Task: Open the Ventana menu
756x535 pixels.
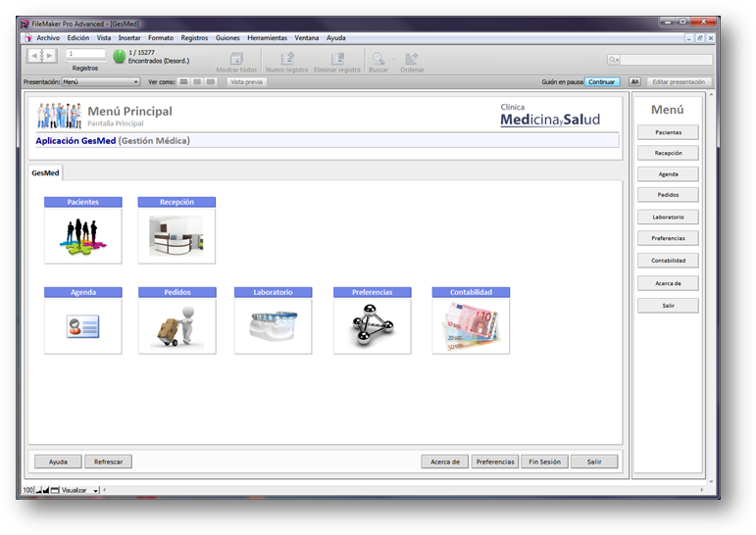Action: pyautogui.click(x=307, y=38)
